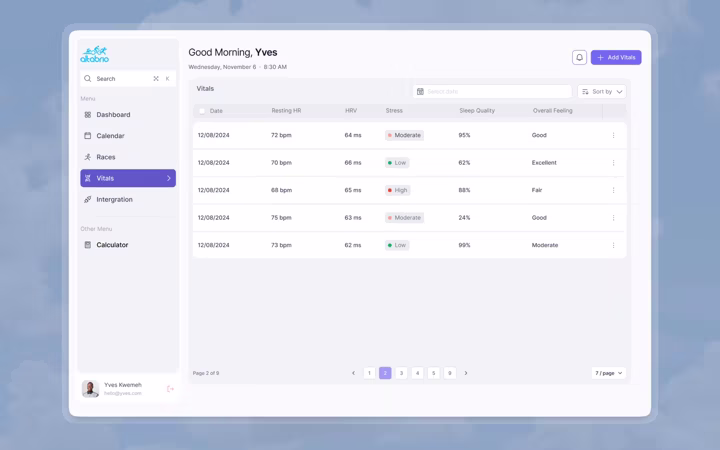Click the sidebar Search field

[128, 79]
